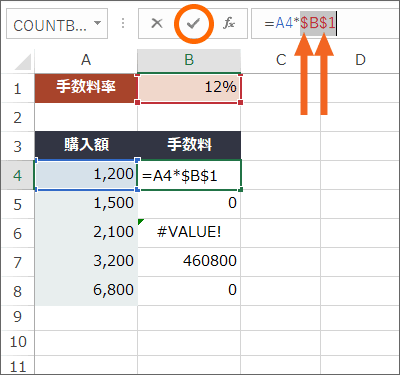Viewport: 400px width, 375px height.
Task: Click the green error indicator in cell B6
Action: pos(141,222)
